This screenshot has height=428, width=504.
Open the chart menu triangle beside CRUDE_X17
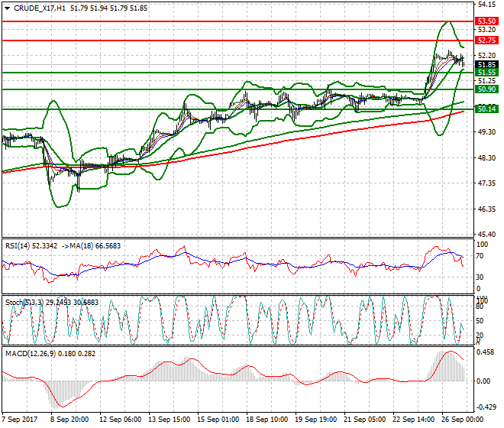pyautogui.click(x=7, y=8)
